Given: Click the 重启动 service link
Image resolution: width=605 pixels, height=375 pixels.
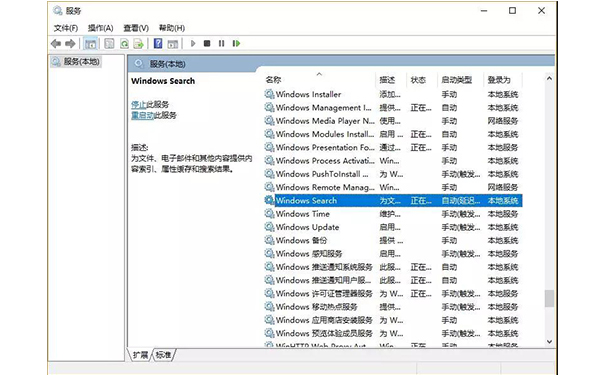Looking at the screenshot, I should 142,115.
